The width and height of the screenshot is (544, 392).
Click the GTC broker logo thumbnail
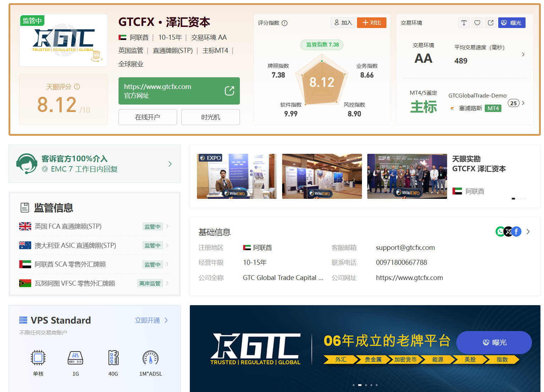(64, 40)
